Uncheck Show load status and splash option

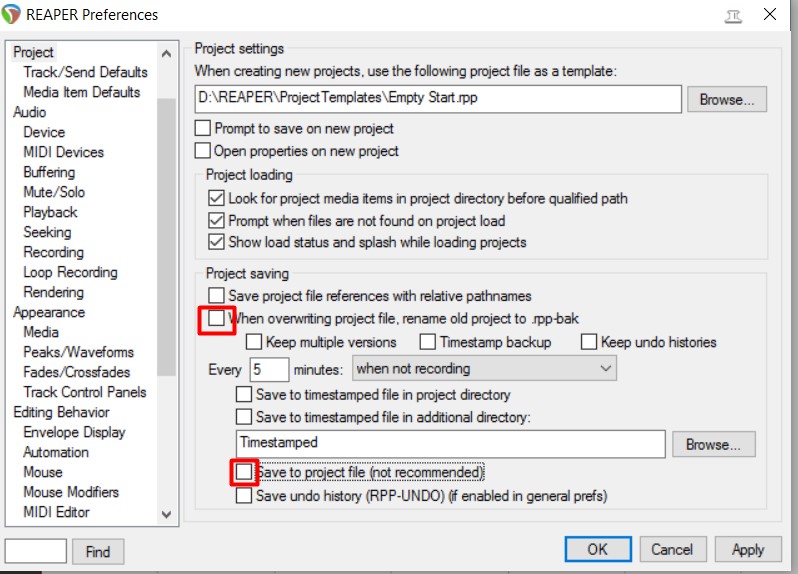tap(217, 242)
